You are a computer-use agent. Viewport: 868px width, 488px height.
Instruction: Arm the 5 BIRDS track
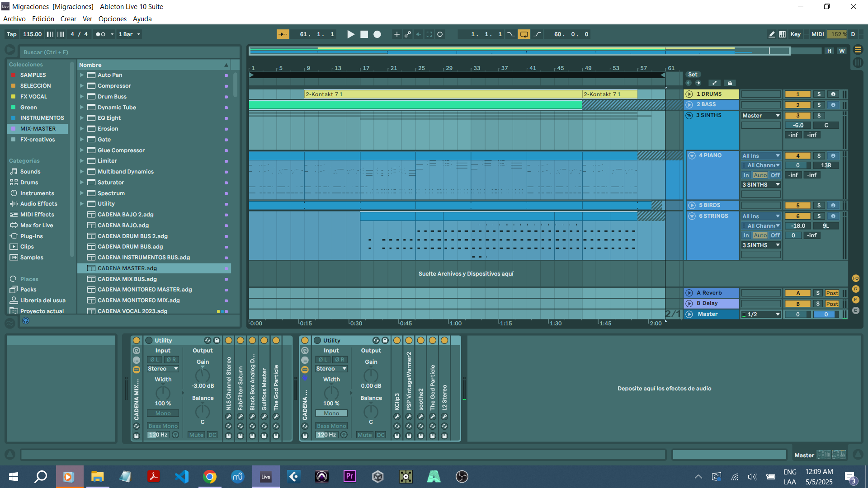833,206
